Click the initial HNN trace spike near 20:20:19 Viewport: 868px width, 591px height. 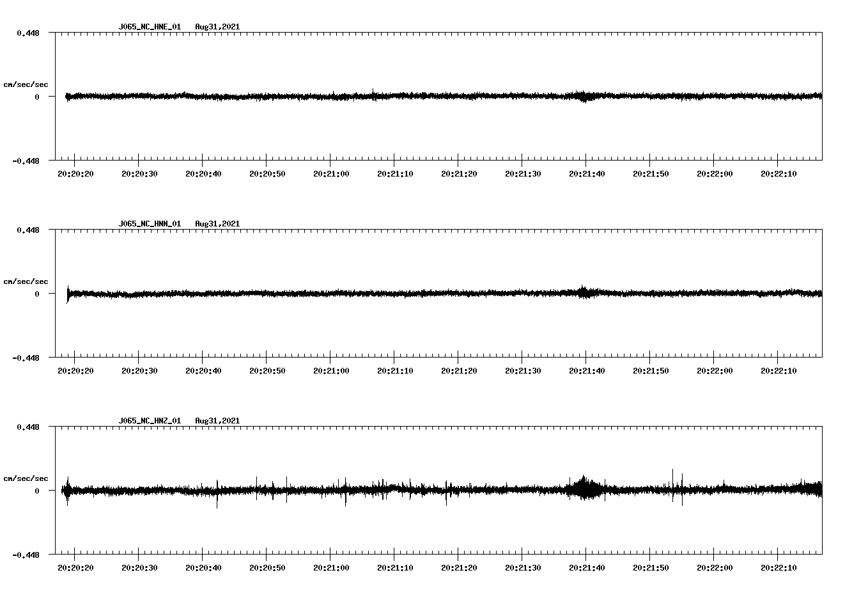(68, 294)
